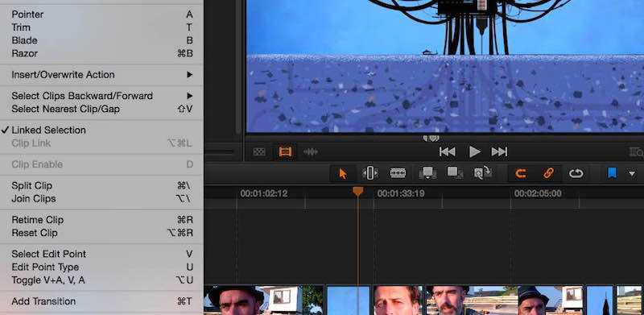Viewport: 644px width, 315px height.
Task: Choose Razor from the menu
Action: tap(101, 53)
